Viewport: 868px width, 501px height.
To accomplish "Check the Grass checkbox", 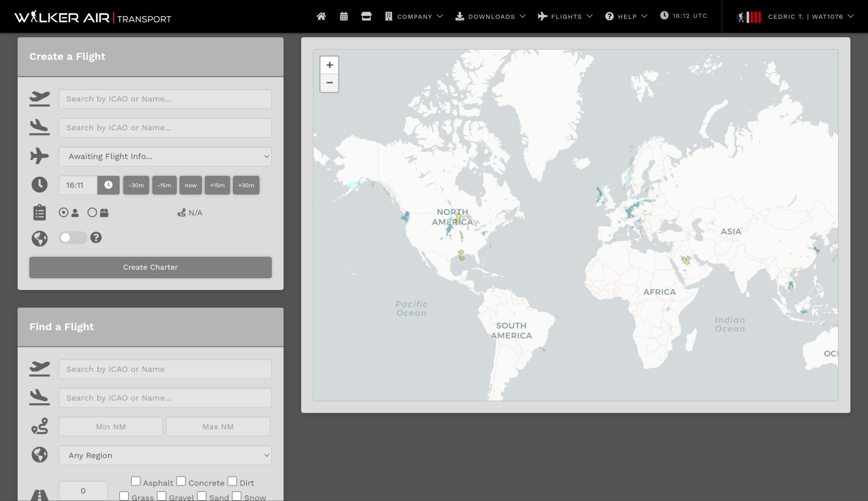I will click(124, 496).
